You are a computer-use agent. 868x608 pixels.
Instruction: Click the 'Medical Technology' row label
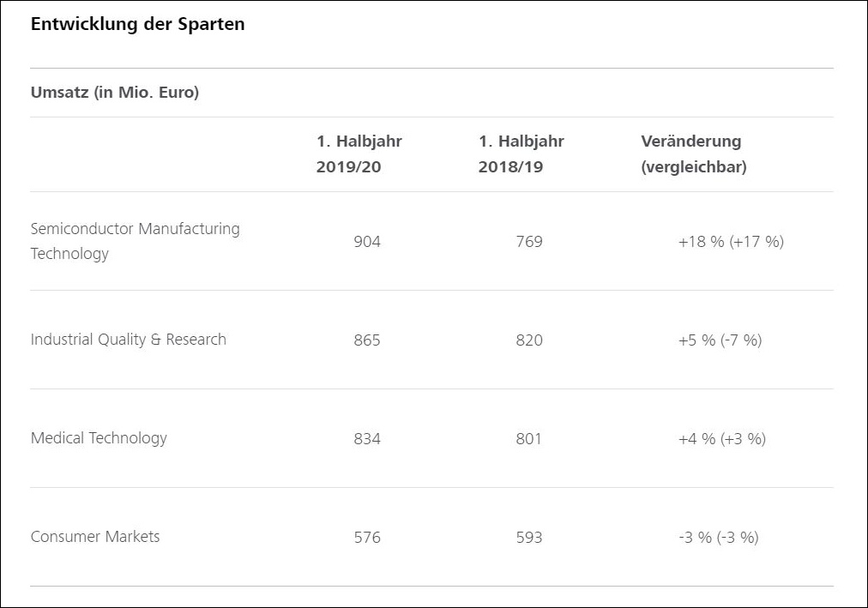point(99,438)
